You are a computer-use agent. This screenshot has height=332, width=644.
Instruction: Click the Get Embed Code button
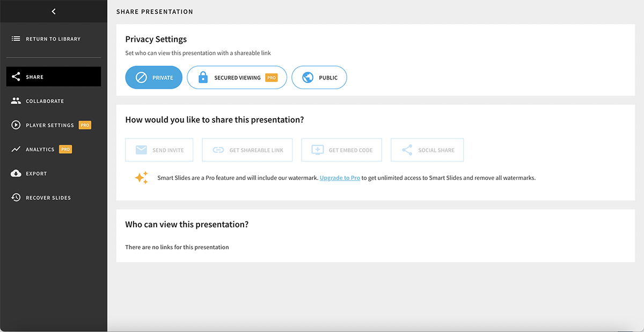[341, 150]
